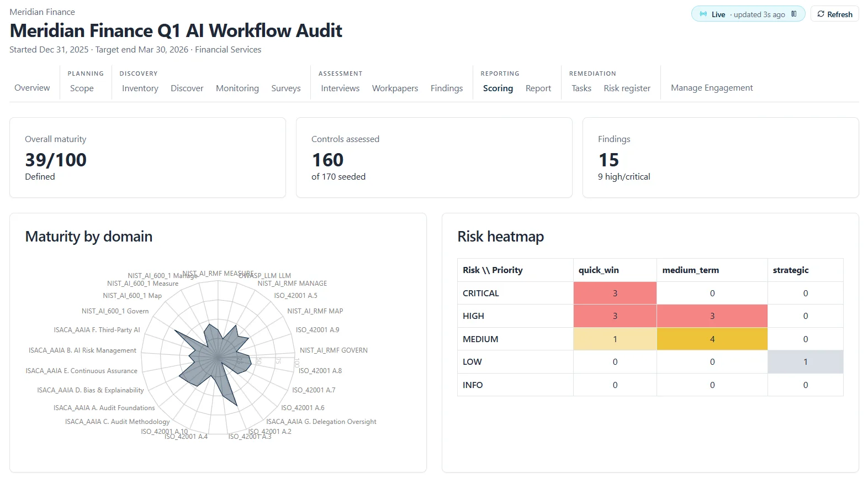Click the Maturity by domain heading

point(89,237)
